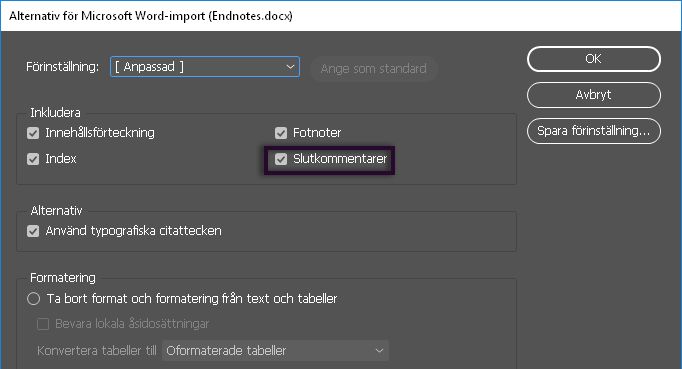The width and height of the screenshot is (682, 369).
Task: Open the Förinställning dropdown
Action: coord(205,67)
